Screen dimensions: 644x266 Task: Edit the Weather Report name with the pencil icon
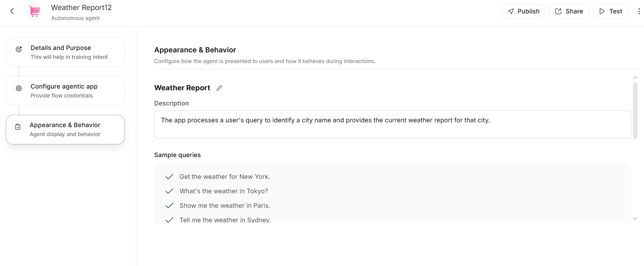pyautogui.click(x=219, y=88)
